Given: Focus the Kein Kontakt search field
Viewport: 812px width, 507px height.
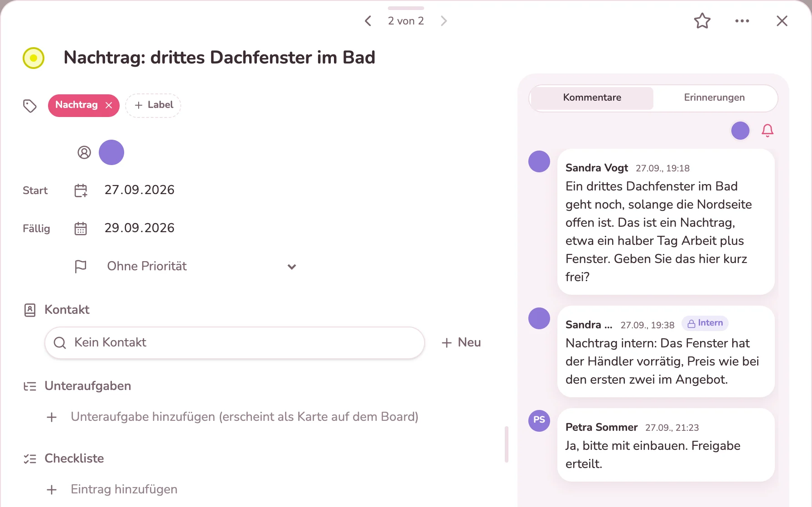Looking at the screenshot, I should point(235,343).
